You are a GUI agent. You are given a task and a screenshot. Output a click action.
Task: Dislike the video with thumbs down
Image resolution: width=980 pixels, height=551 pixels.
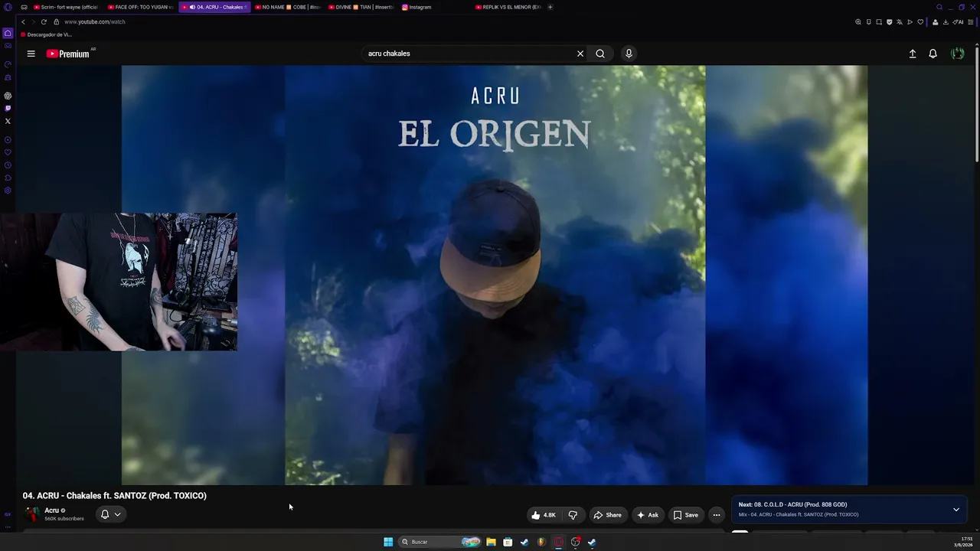(x=573, y=515)
